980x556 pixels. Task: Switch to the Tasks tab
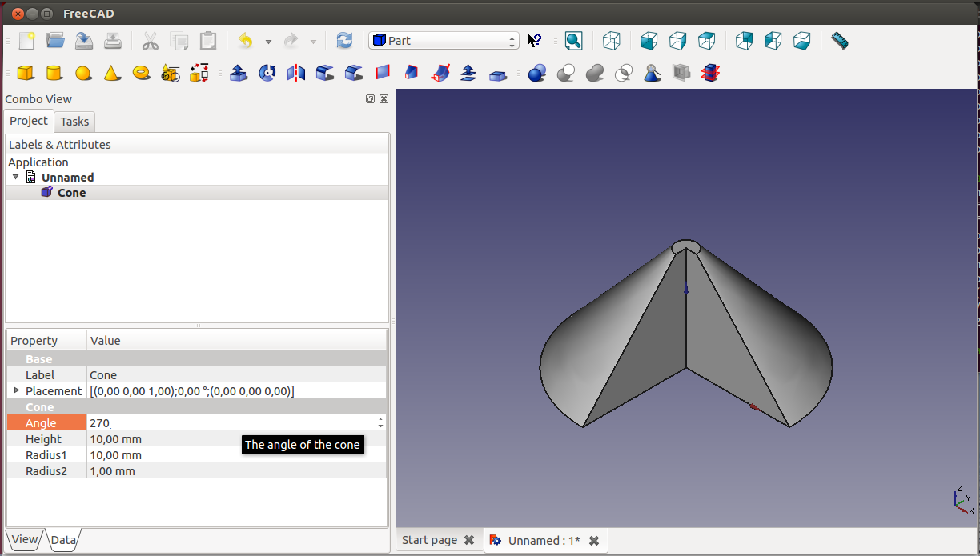tap(74, 122)
